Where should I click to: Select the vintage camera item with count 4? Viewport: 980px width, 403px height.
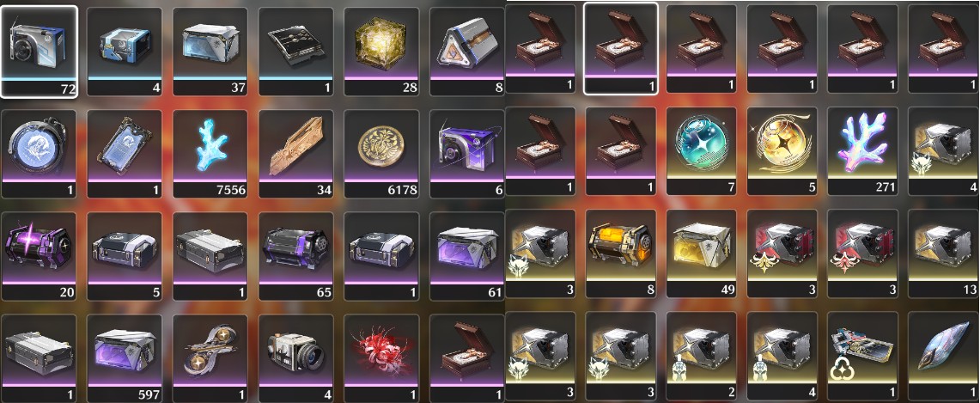pos(296,358)
